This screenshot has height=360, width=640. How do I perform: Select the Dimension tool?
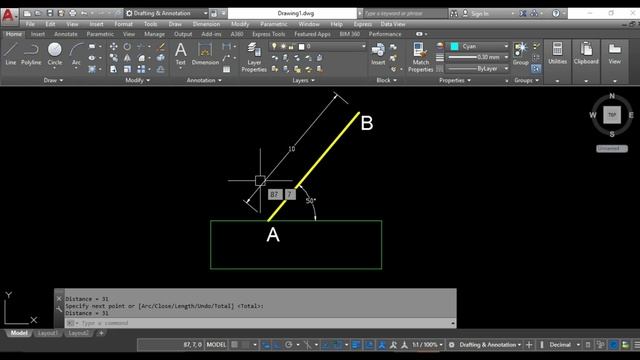tap(205, 54)
